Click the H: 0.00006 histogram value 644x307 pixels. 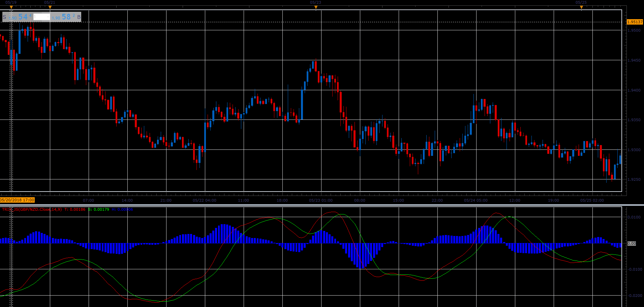pos(122,209)
